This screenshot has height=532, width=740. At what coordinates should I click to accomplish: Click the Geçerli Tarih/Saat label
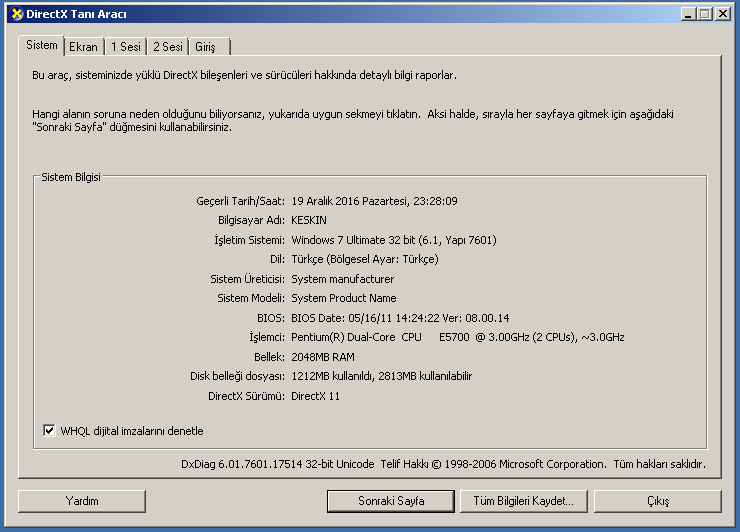click(x=240, y=201)
